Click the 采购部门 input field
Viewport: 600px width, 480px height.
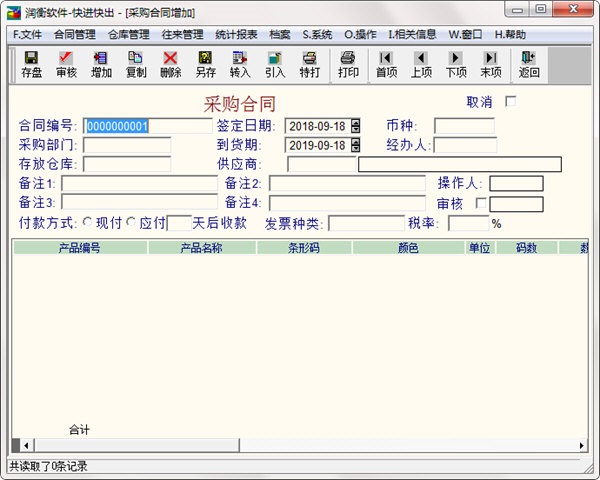127,145
